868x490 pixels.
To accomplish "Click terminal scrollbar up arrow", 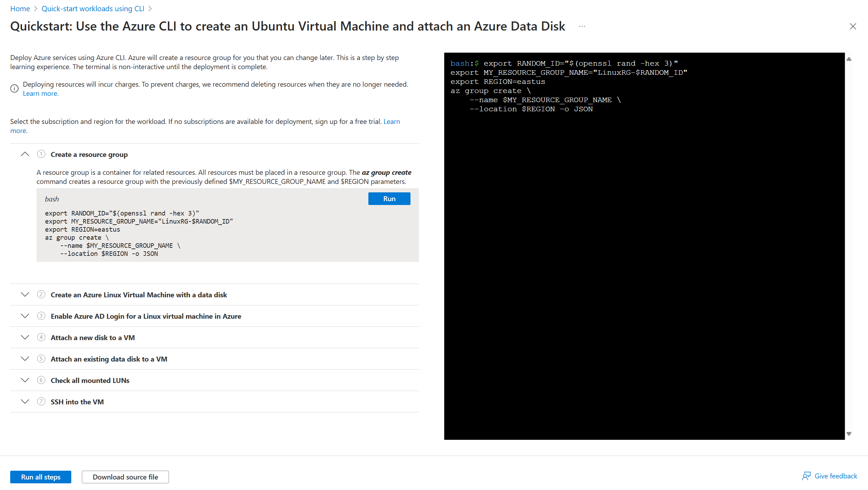I will coord(849,59).
